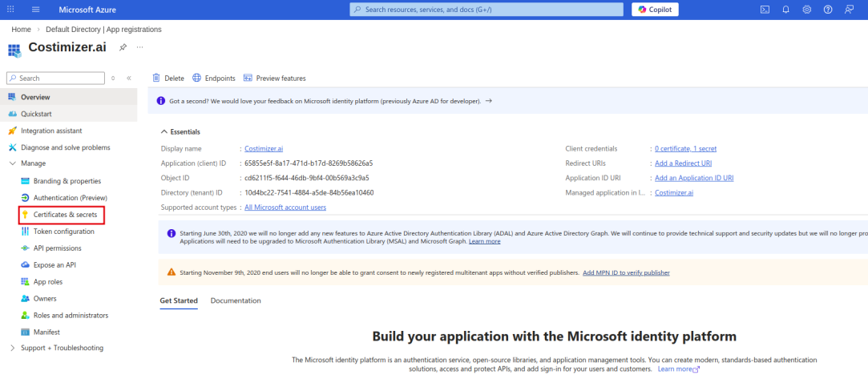Open the help question mark icon
Screen dimensions: 868x387
tap(828, 10)
